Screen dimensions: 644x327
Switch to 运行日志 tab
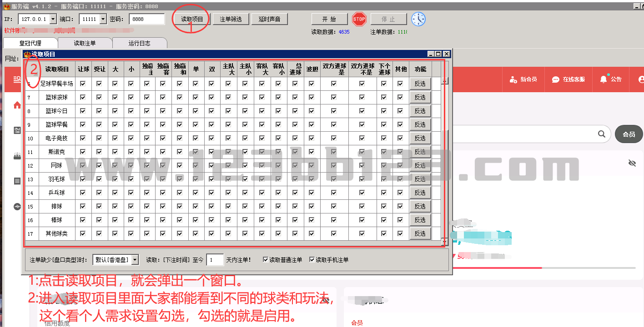click(x=139, y=43)
